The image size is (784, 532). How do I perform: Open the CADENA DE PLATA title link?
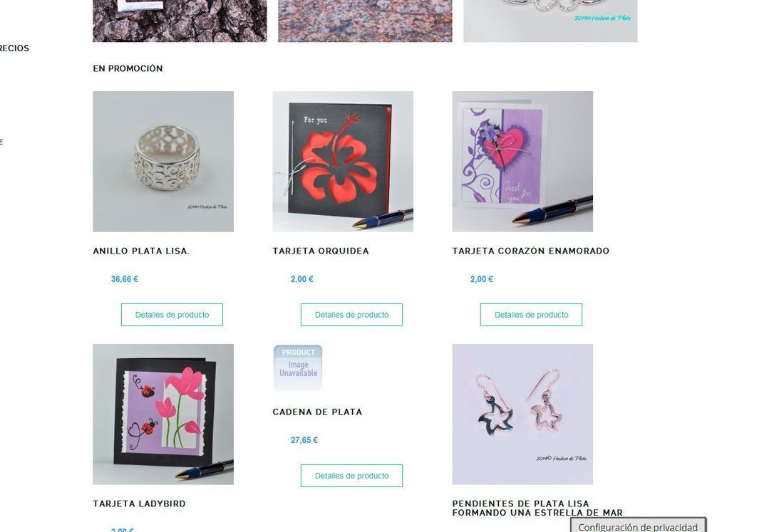pos(317,412)
